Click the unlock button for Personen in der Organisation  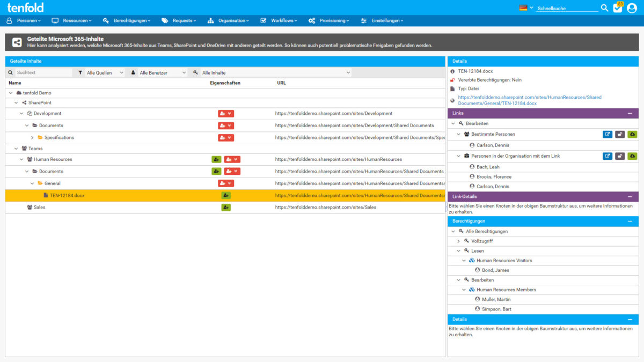tap(620, 156)
